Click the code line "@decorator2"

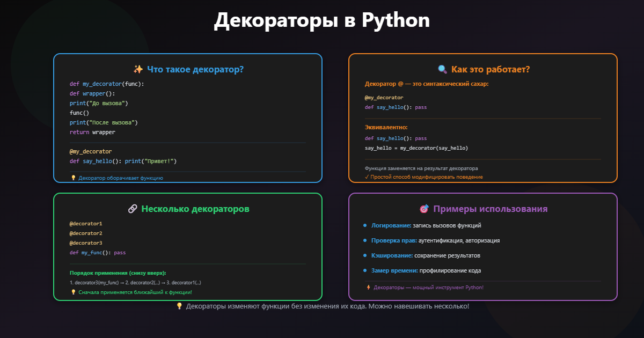coord(86,233)
